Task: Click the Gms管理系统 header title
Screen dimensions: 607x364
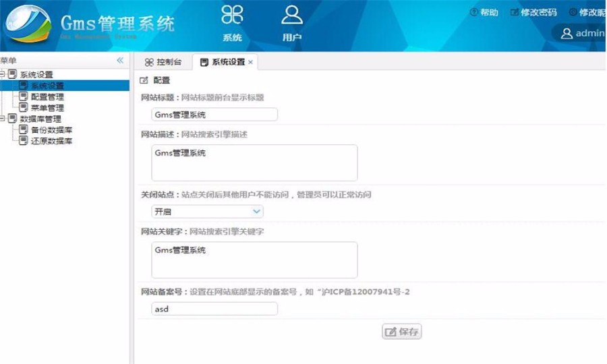Action: pos(117,24)
